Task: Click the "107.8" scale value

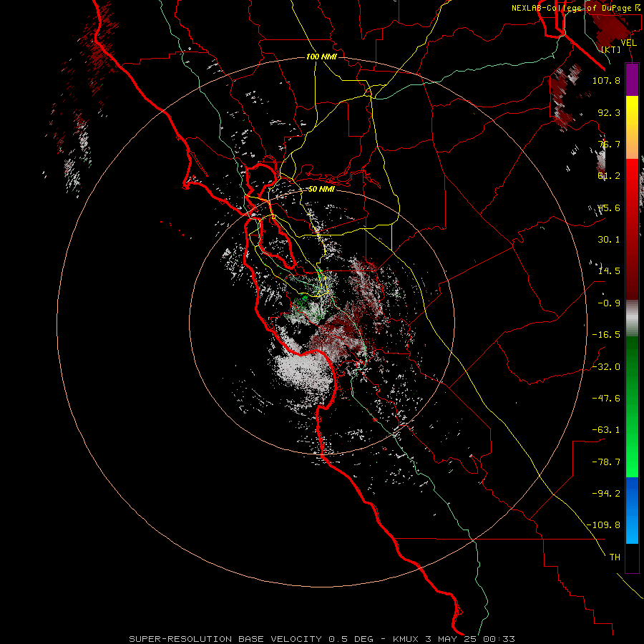Action: [606, 80]
